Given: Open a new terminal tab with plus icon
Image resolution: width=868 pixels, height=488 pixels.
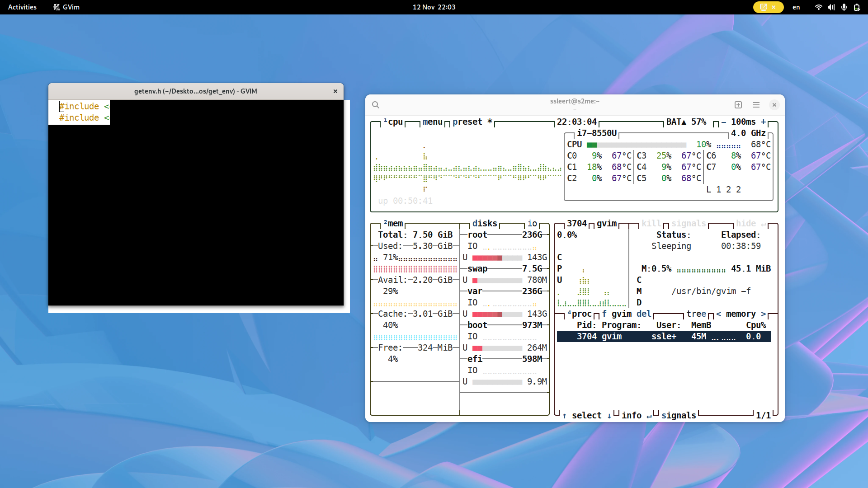Looking at the screenshot, I should pyautogui.click(x=738, y=105).
